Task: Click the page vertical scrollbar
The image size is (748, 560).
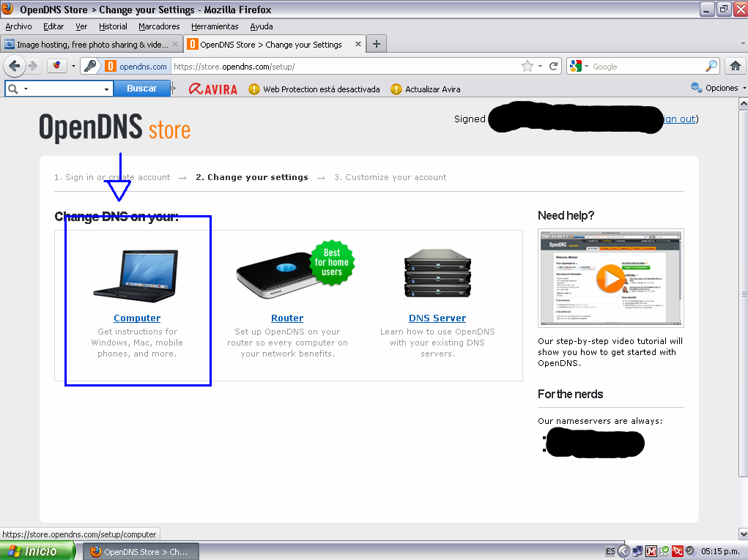Action: pyautogui.click(x=743, y=293)
